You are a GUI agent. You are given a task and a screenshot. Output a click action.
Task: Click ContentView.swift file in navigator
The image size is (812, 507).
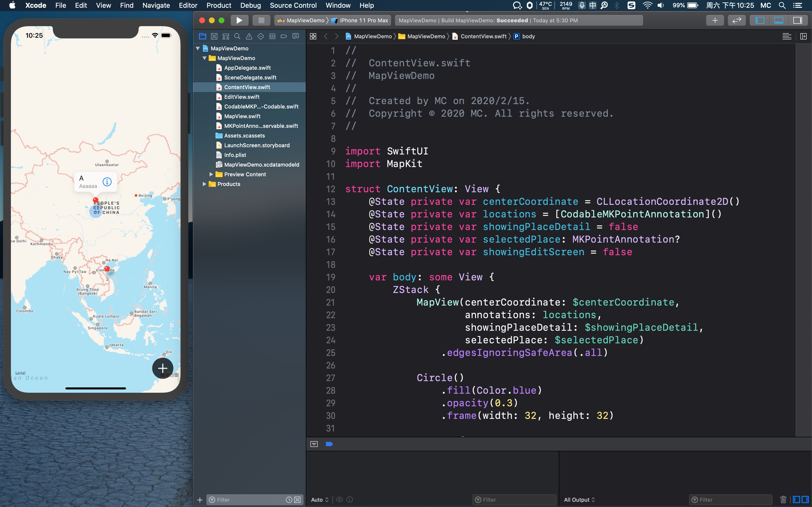pos(247,87)
